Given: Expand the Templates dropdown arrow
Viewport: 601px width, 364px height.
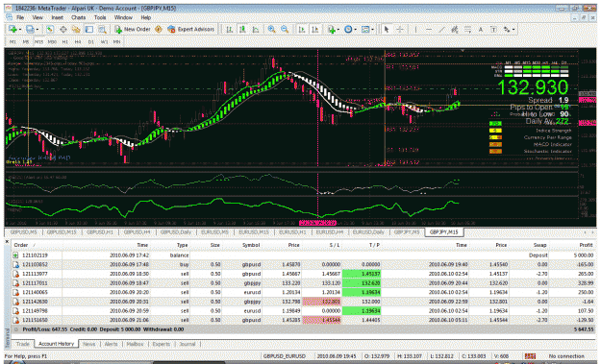Looking at the screenshot, I should 372,30.
